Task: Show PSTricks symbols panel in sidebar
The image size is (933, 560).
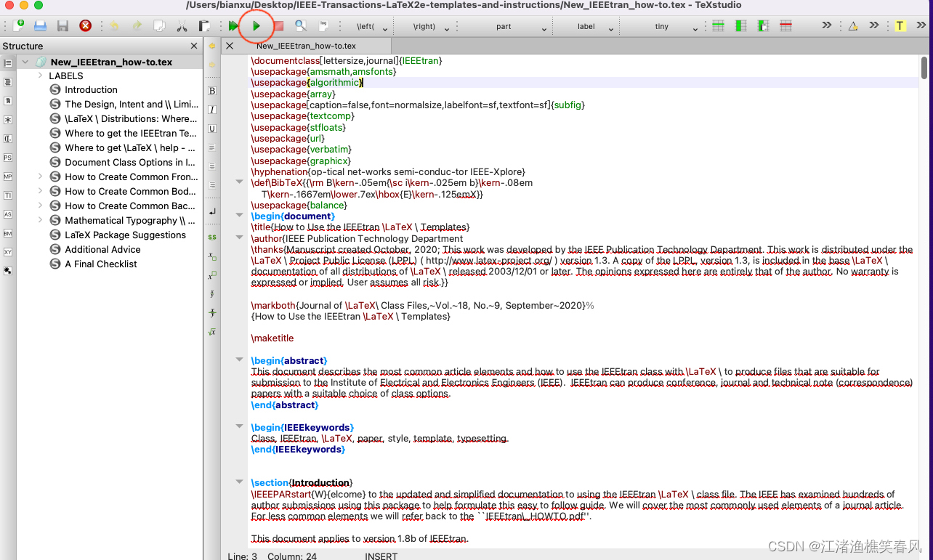Action: click(x=8, y=158)
